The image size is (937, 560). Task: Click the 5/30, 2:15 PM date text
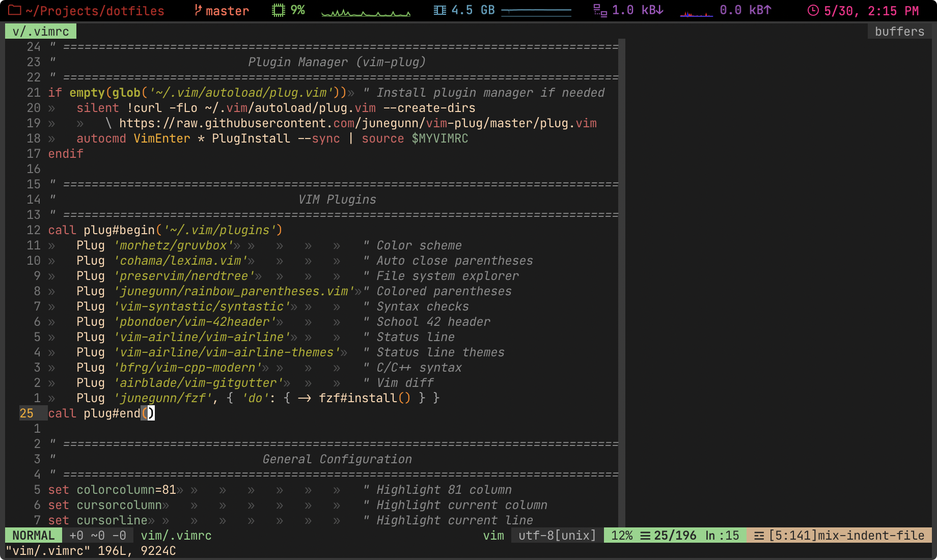click(x=871, y=11)
